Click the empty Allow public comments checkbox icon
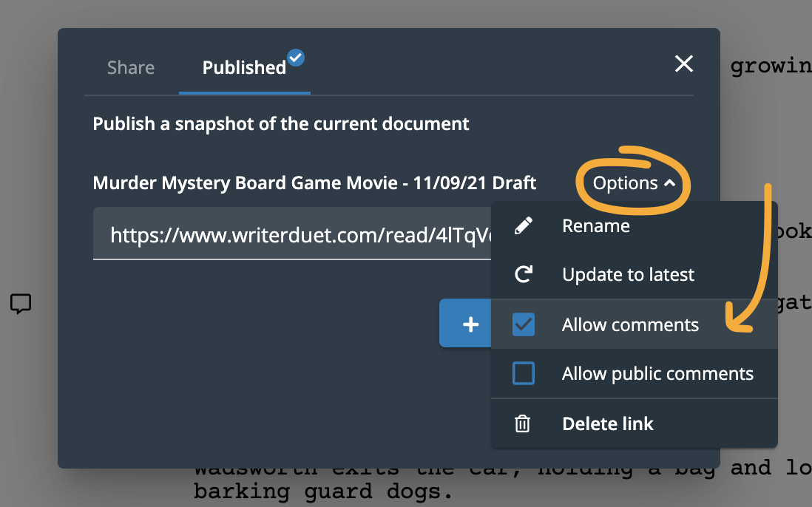 click(524, 373)
